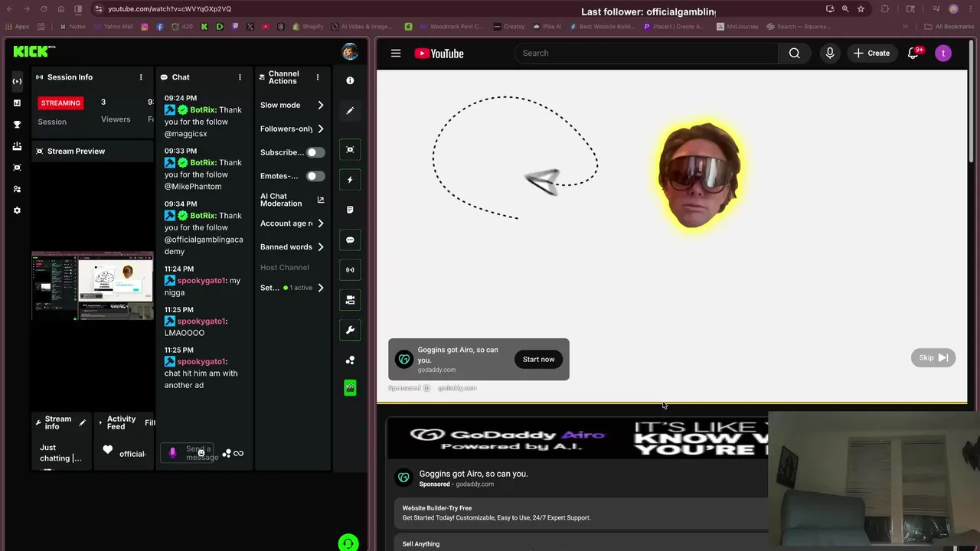
Task: Open green headset support button
Action: [x=348, y=543]
